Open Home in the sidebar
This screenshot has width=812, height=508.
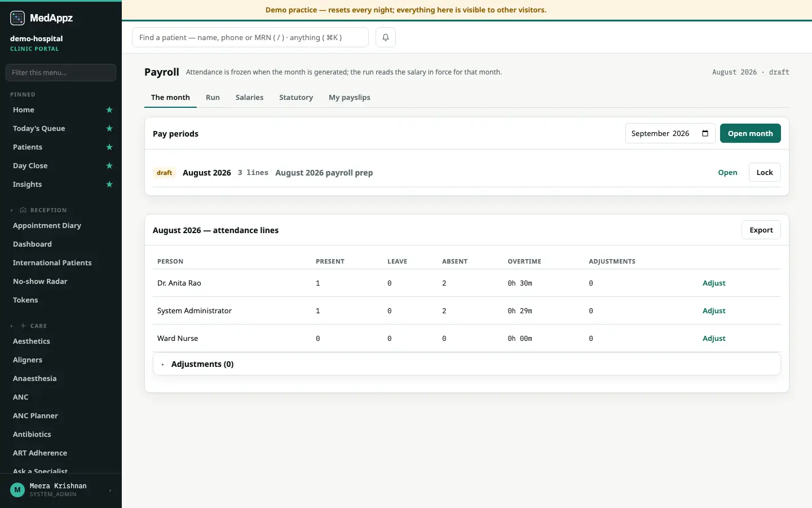tap(24, 110)
